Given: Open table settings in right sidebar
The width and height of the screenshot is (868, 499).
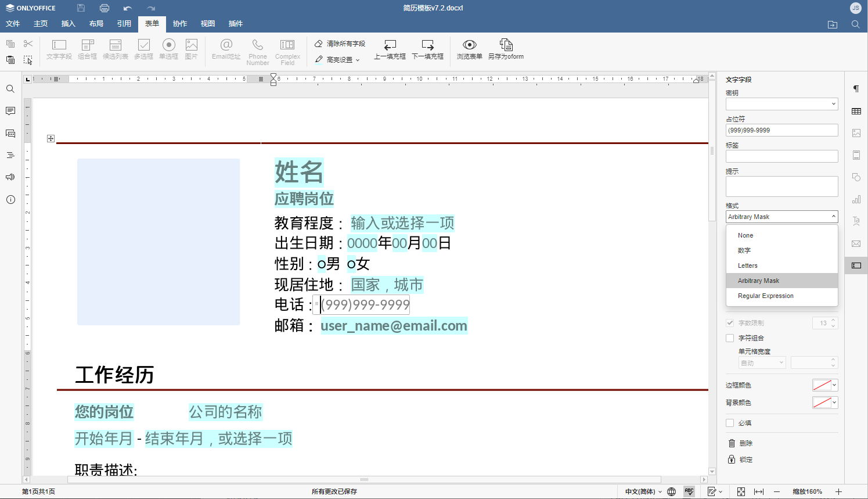Looking at the screenshot, I should click(856, 111).
